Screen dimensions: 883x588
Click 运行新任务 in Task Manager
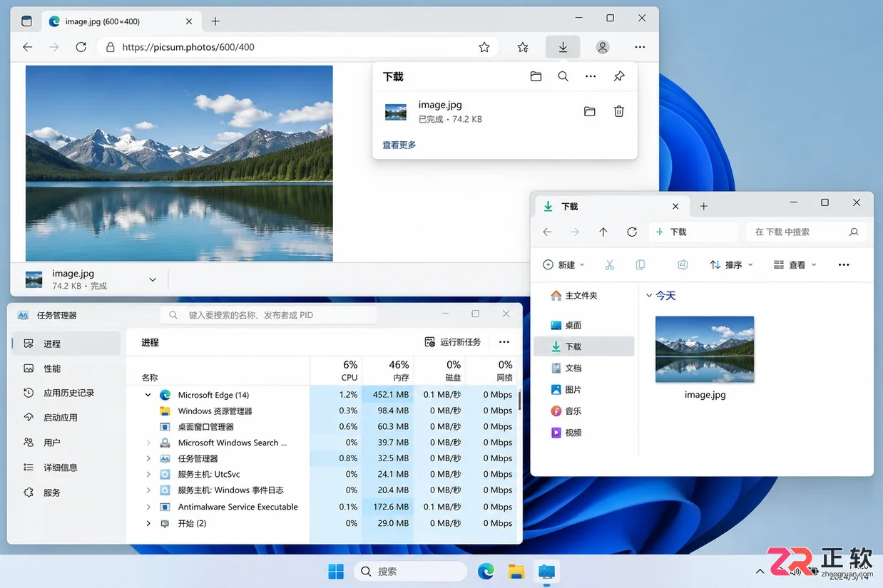pyautogui.click(x=453, y=342)
